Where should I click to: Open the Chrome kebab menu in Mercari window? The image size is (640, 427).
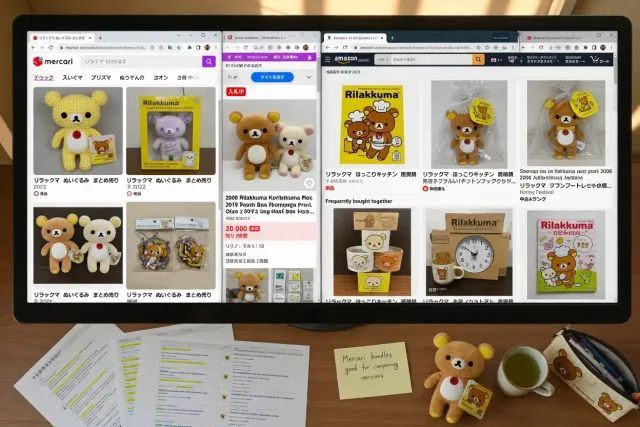216,47
